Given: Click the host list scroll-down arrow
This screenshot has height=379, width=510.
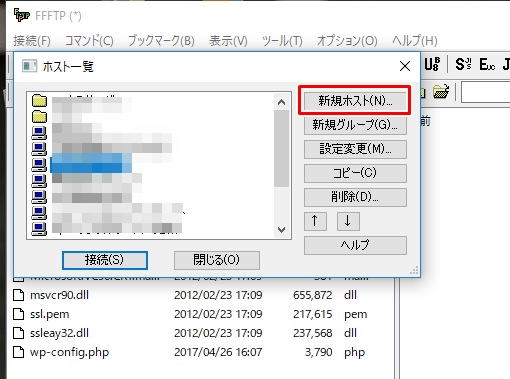Looking at the screenshot, I should tap(282, 229).
